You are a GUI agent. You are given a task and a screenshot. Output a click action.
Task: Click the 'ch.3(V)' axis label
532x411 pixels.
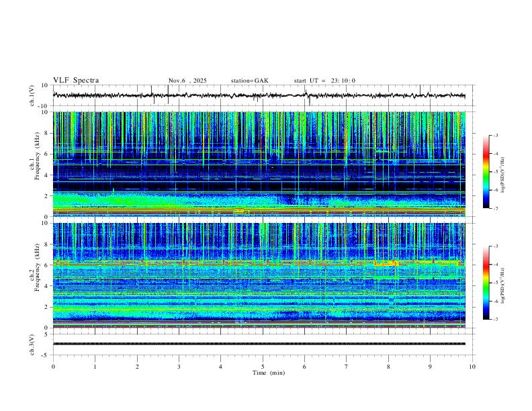(32, 345)
